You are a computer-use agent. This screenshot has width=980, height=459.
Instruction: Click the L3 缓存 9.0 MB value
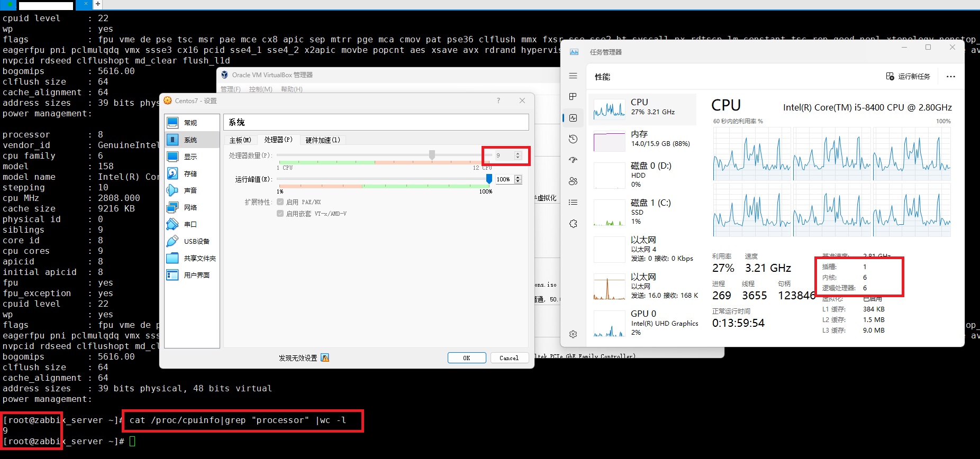pyautogui.click(x=874, y=331)
